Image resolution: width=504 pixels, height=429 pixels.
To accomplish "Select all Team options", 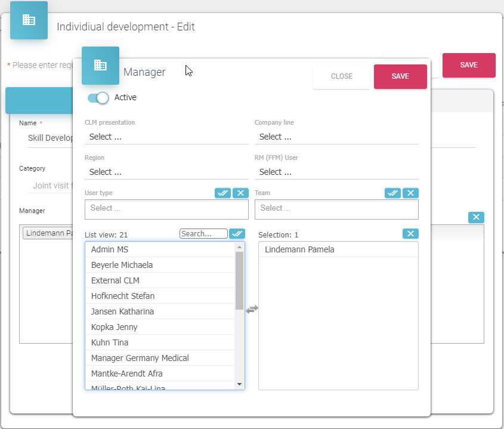I will point(393,193).
